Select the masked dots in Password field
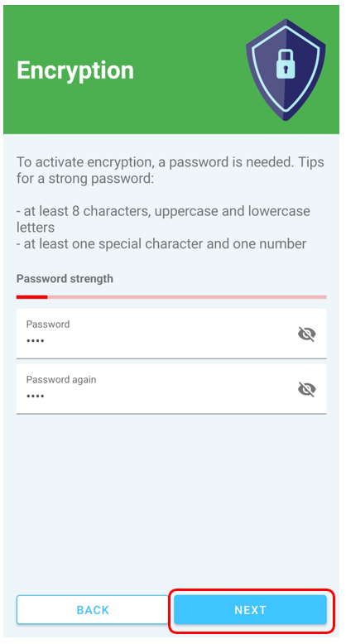 [36, 341]
